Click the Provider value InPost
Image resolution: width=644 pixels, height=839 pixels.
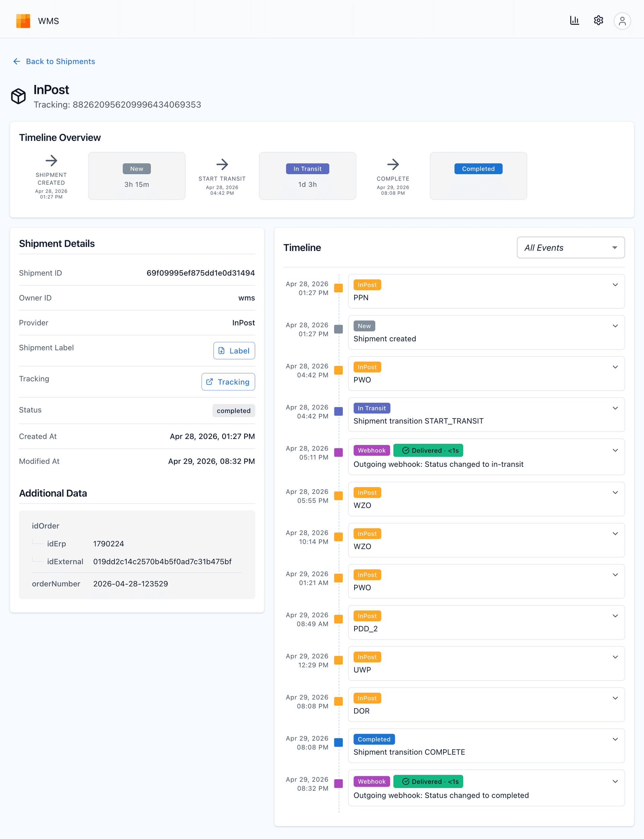pos(243,323)
